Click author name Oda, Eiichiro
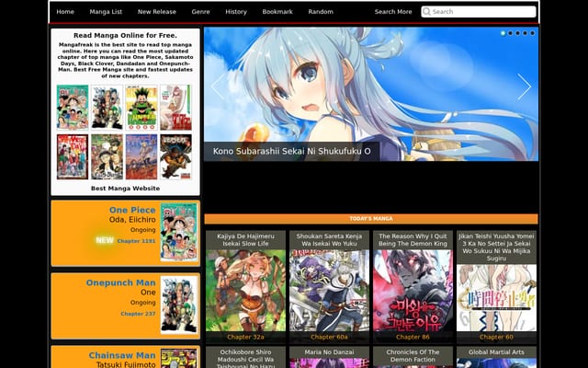 pos(132,220)
